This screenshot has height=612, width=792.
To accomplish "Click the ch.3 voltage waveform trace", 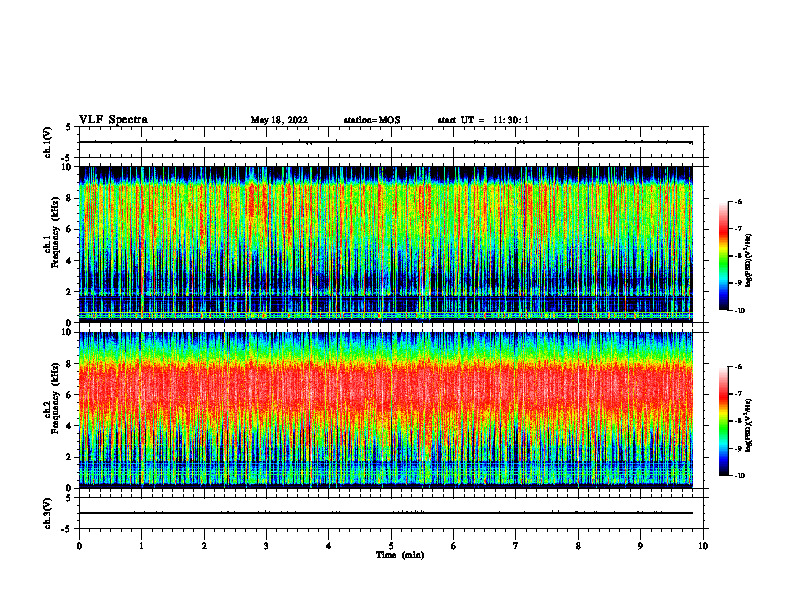I will coord(386,513).
